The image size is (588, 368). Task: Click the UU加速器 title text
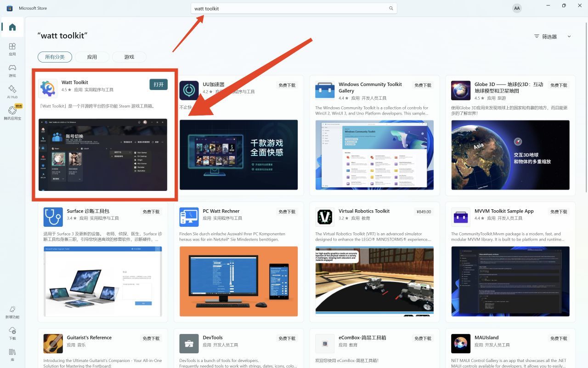pos(214,84)
